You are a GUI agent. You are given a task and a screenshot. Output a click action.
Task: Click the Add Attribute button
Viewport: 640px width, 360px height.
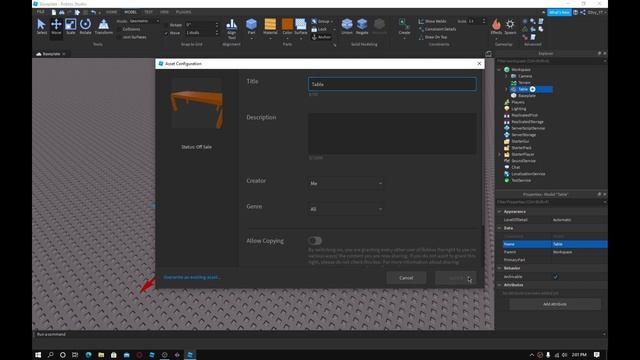coord(555,304)
